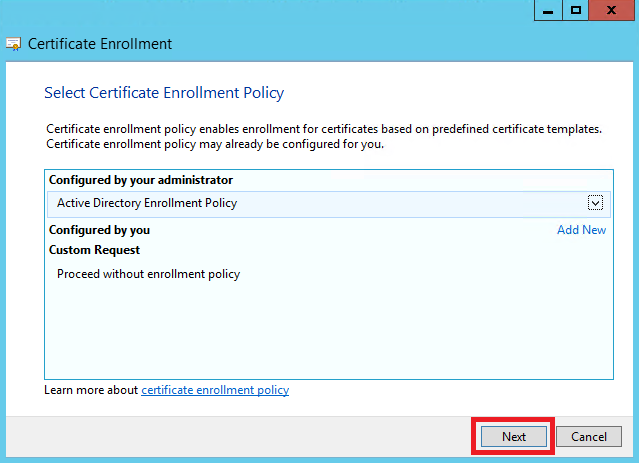The image size is (639, 463).
Task: Click the Configured by your administrator heading
Action: pyautogui.click(x=141, y=180)
